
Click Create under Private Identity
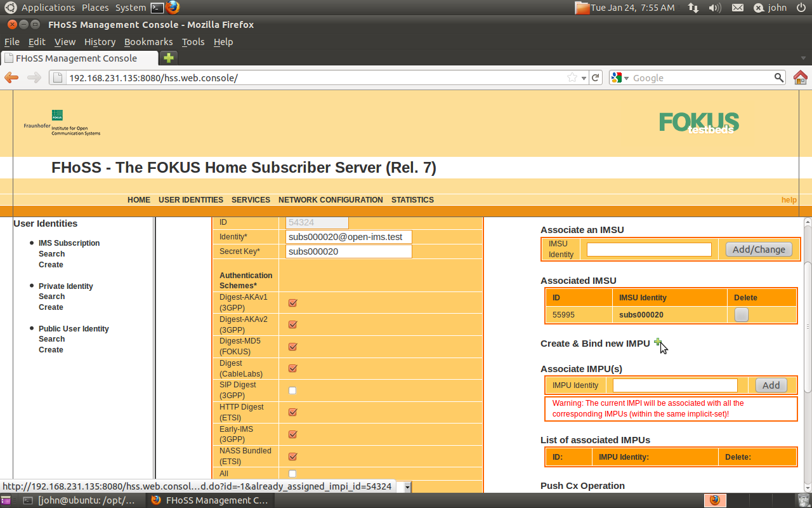pos(51,307)
